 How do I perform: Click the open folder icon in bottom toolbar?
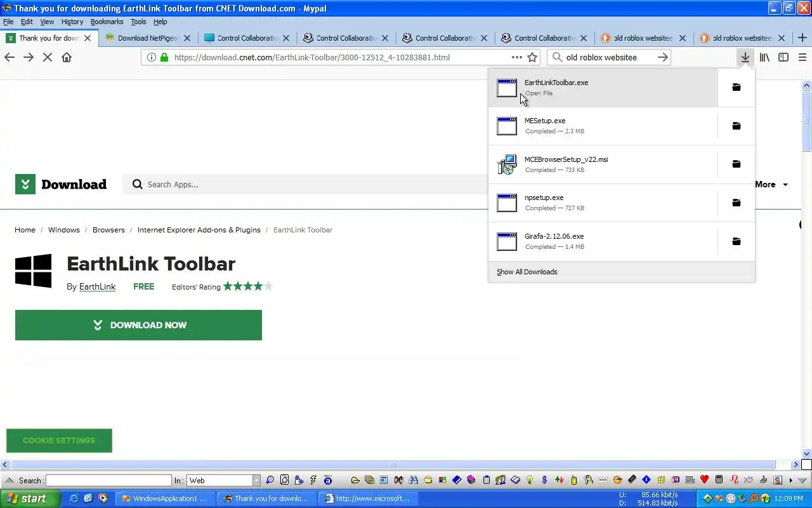click(355, 480)
